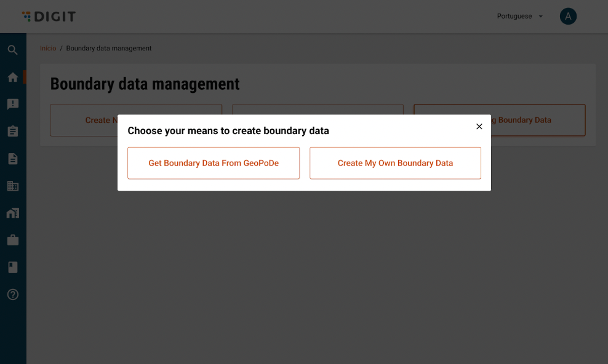Click Get Boundary Data From GeoPoDe

click(214, 163)
